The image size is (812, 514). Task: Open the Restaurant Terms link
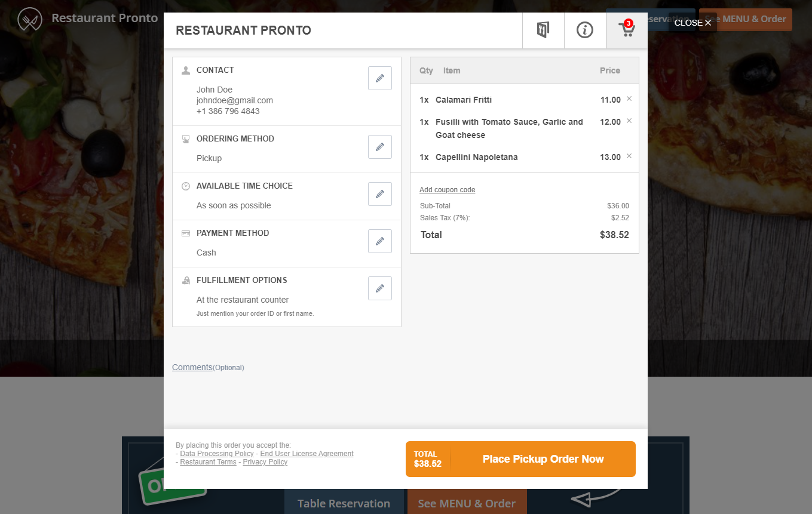(x=208, y=462)
